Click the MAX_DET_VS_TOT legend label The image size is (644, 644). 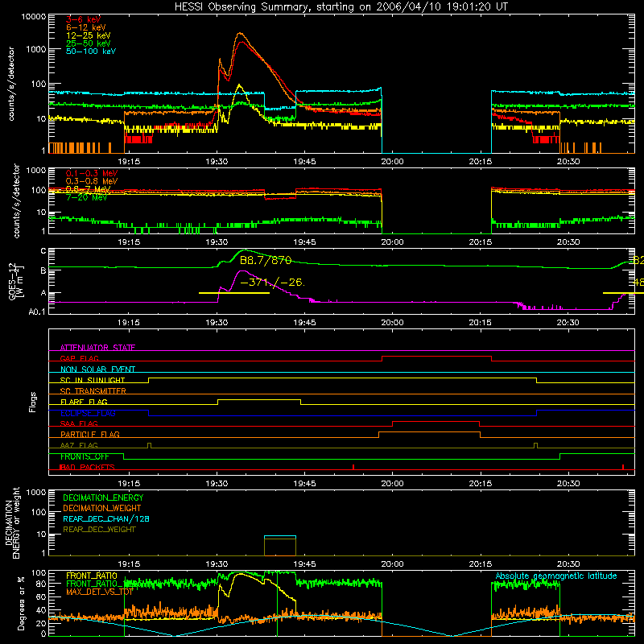pyautogui.click(x=99, y=592)
